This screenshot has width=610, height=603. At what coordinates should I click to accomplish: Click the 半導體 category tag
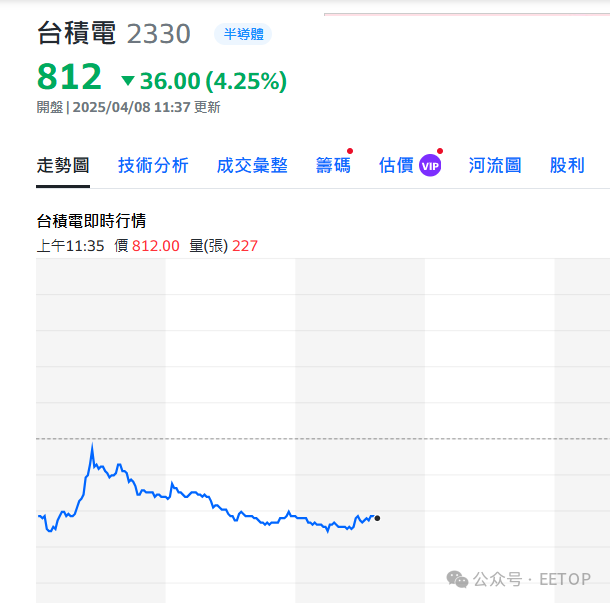(243, 34)
